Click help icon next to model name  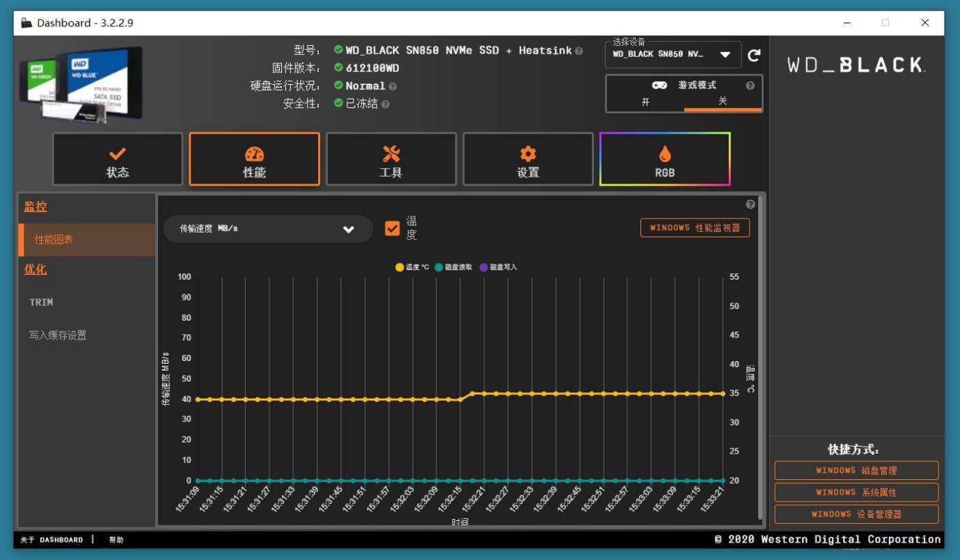[579, 51]
